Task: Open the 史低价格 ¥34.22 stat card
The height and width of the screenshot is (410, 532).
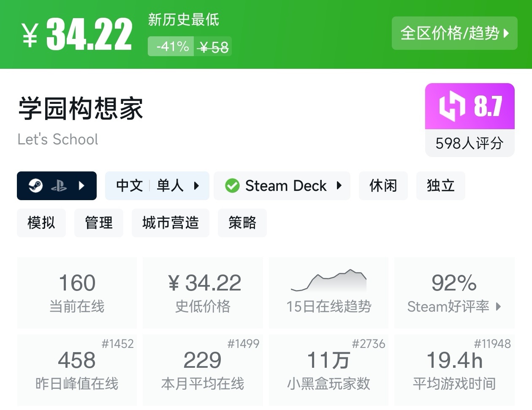Action: 203,293
